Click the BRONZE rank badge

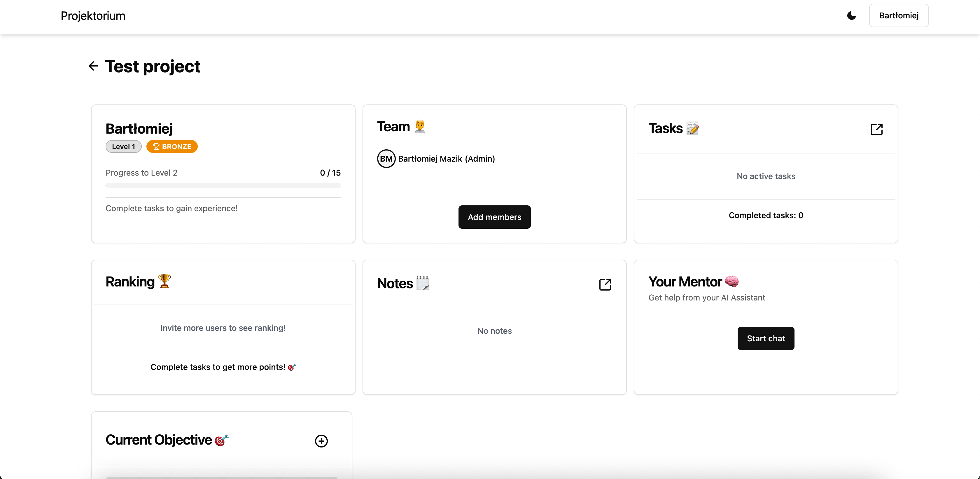pyautogui.click(x=172, y=146)
